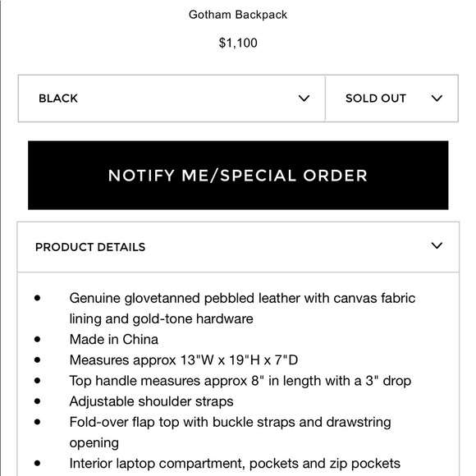This screenshot has height=476, width=476.
Task: Click the BLACK label text
Action: coord(58,98)
